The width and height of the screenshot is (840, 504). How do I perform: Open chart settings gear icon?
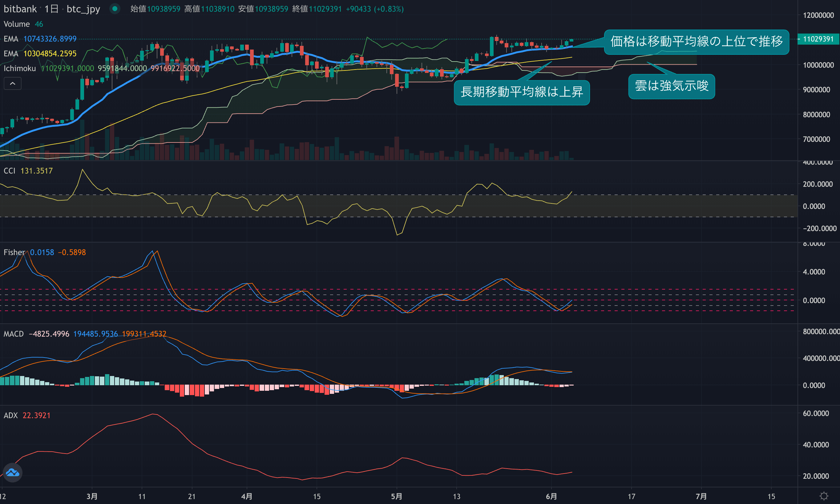824,496
